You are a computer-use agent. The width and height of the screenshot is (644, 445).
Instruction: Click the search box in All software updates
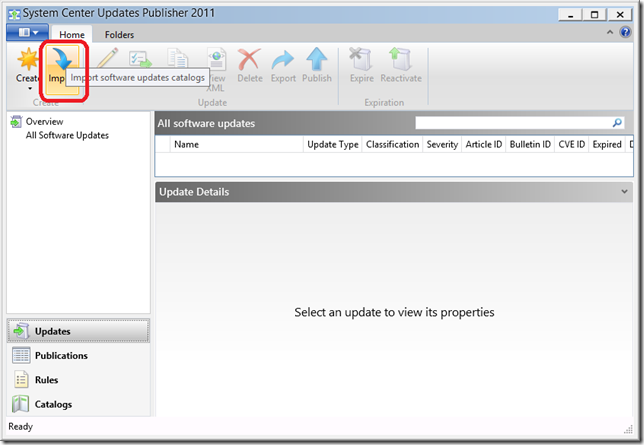(x=513, y=123)
